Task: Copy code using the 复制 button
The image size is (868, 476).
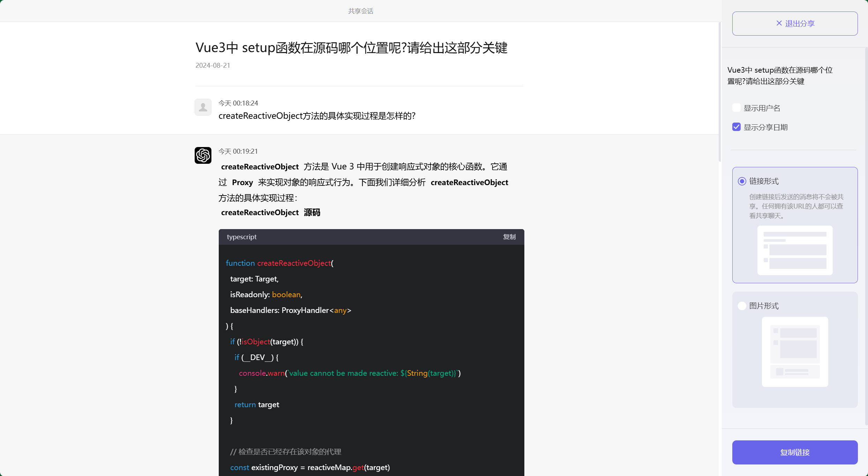Action: coord(509,237)
